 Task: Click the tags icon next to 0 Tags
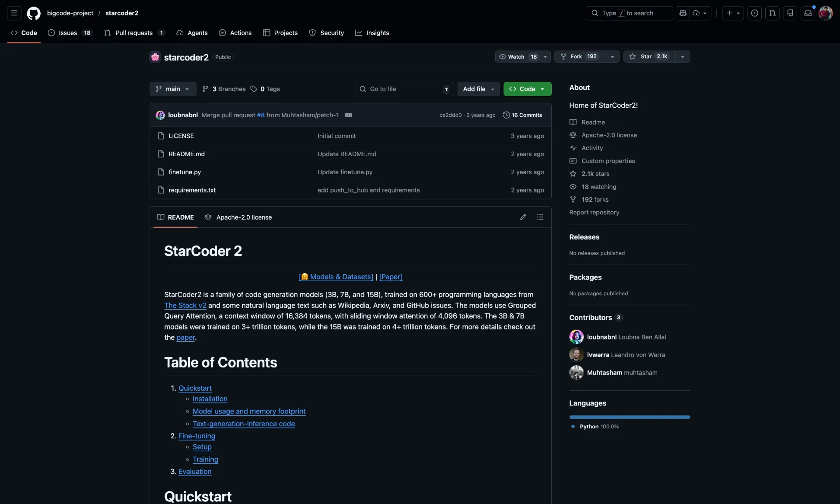[254, 89]
